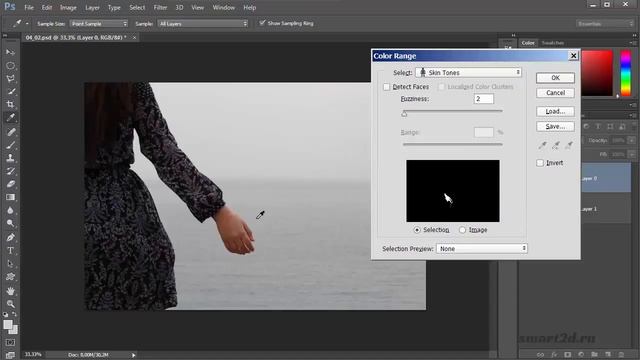Image resolution: width=640 pixels, height=360 pixels.
Task: Select the Zoom tool in toolbox
Action: tap(11, 304)
